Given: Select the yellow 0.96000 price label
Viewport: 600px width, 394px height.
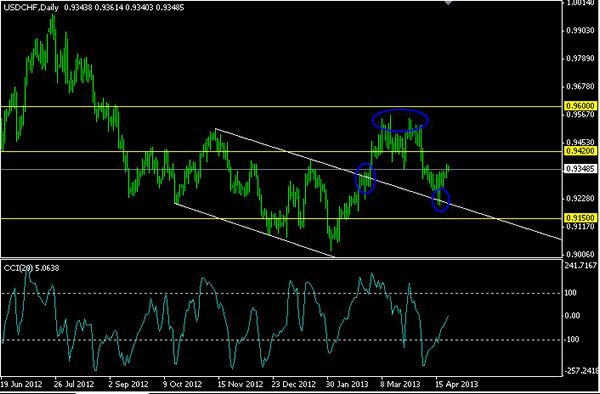Looking at the screenshot, I should pyautogui.click(x=581, y=106).
